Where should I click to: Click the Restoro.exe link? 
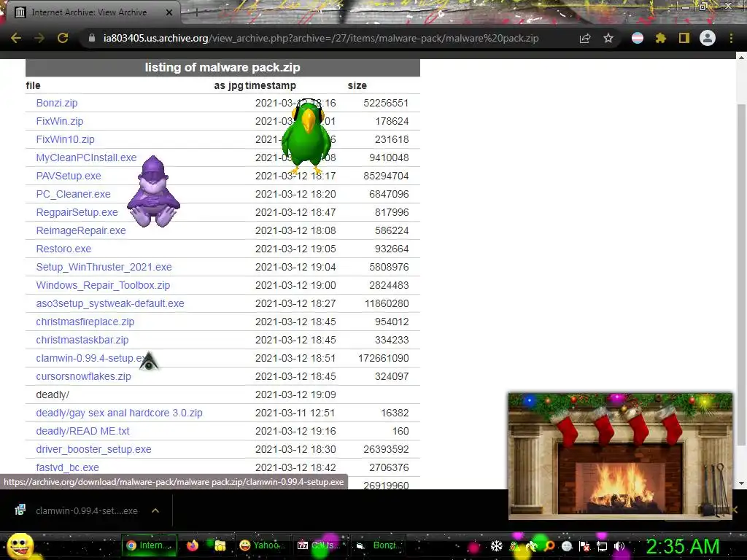pos(63,249)
